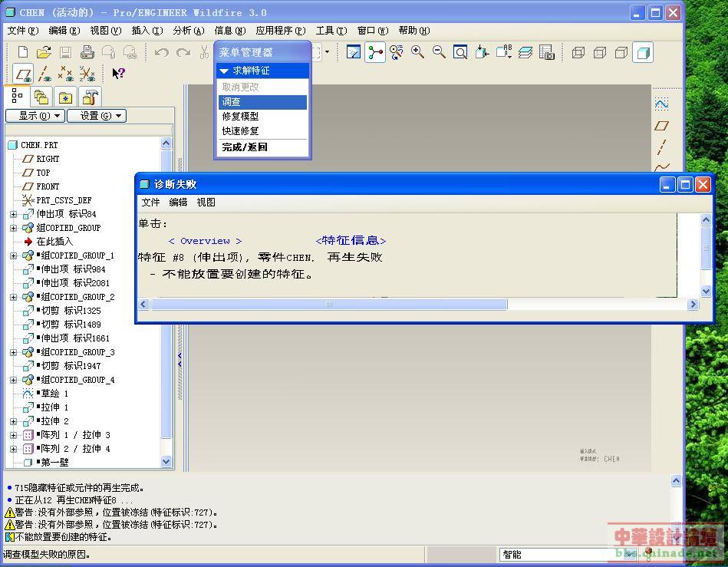Click the Undo arrow icon
Image resolution: width=728 pixels, height=567 pixels.
click(x=162, y=52)
